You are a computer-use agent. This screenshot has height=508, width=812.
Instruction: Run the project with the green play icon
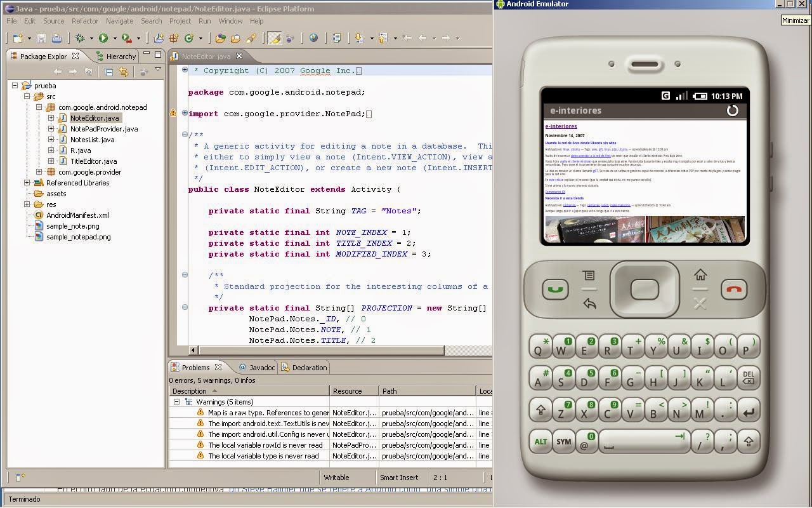coord(103,38)
